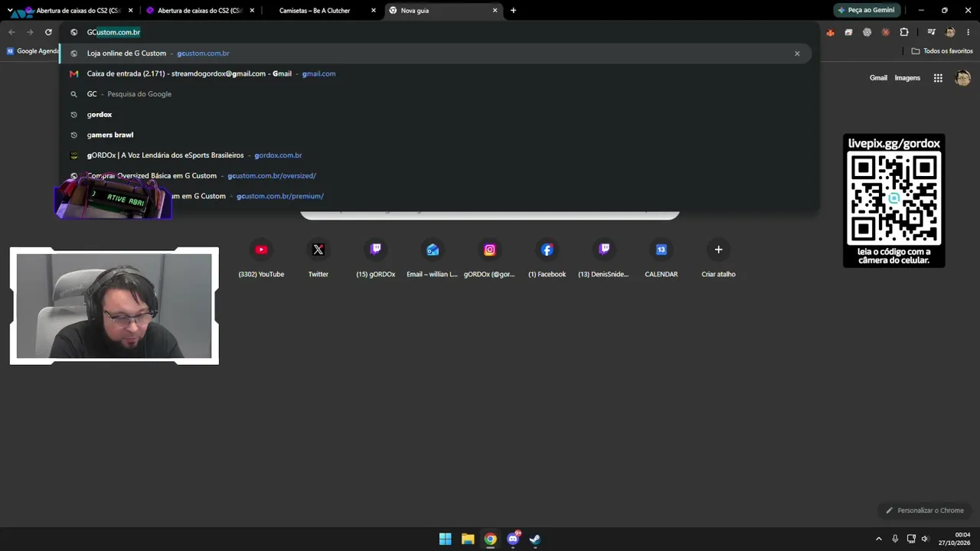Screen dimensions: 980x551
Task: Open Windows Start menu in taskbar
Action: click(445, 539)
